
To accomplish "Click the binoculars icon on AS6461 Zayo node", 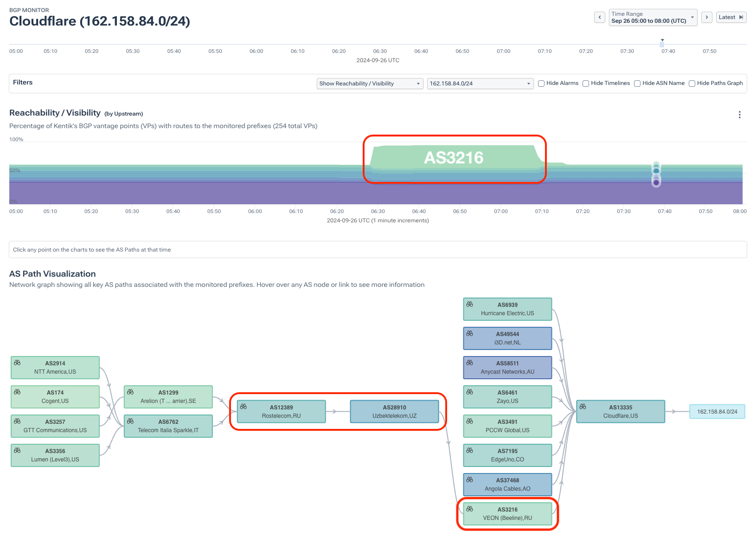I will click(470, 392).
